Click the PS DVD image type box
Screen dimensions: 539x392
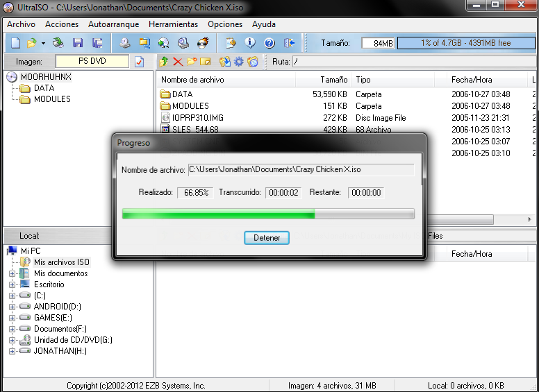tap(92, 61)
